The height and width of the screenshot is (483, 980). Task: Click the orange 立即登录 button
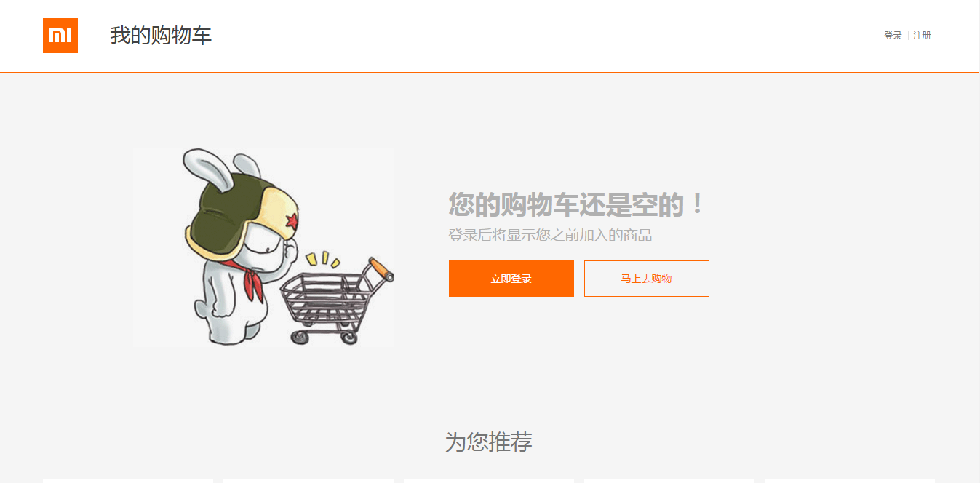511,279
